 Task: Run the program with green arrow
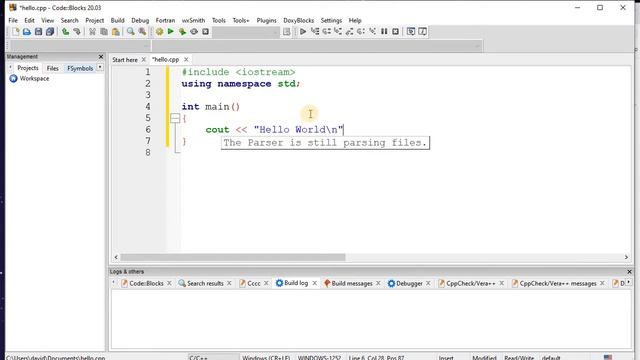pos(171,31)
